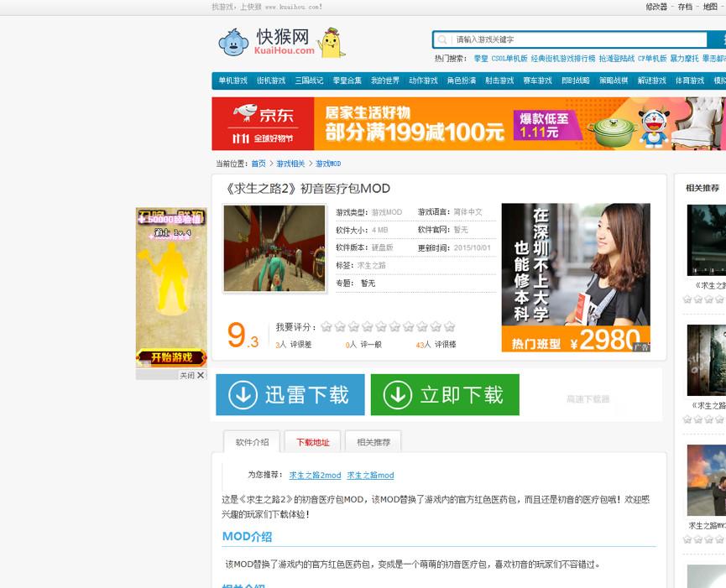726x588 pixels.
Task: Close the left floating game ad
Action: [x=192, y=375]
